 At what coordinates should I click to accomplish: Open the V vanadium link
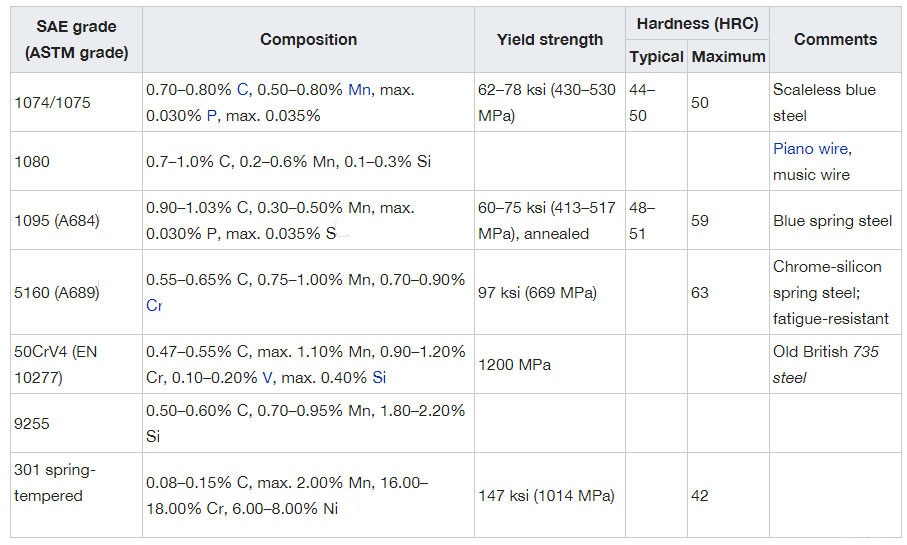pyautogui.click(x=266, y=378)
